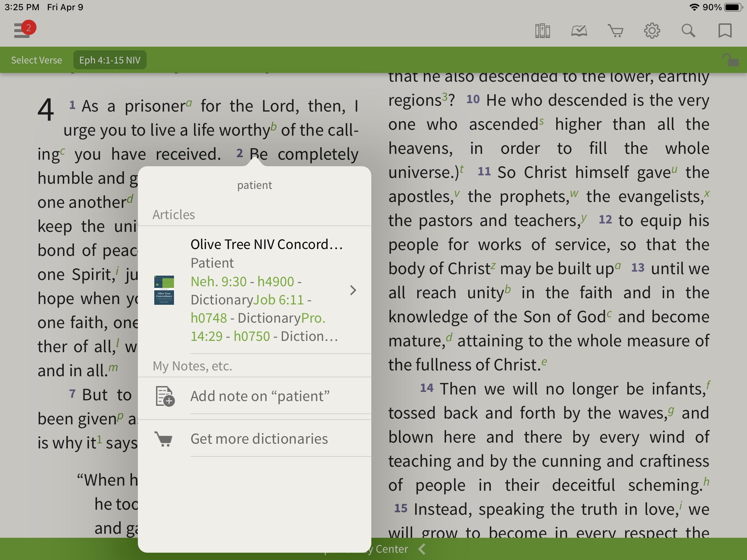Select Add note on "patient"

click(x=260, y=396)
